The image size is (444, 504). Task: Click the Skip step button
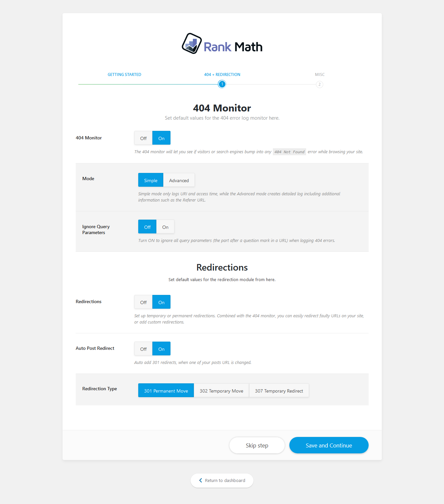tap(257, 445)
